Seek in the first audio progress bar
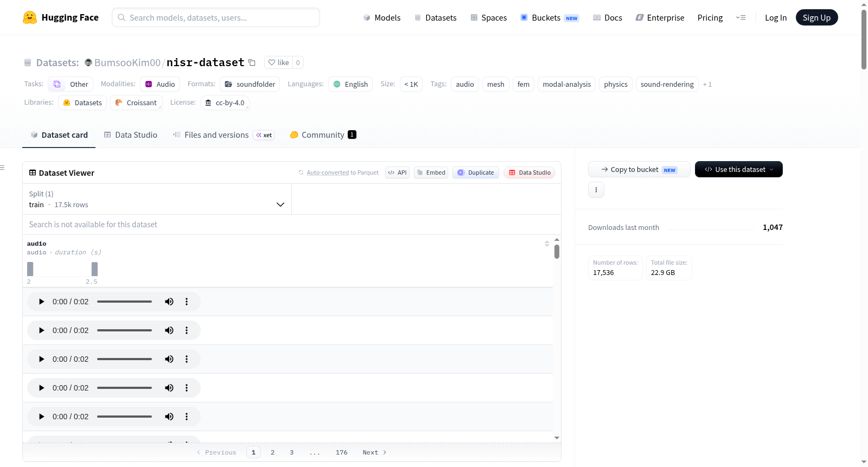This screenshot has width=868, height=467. [x=124, y=302]
